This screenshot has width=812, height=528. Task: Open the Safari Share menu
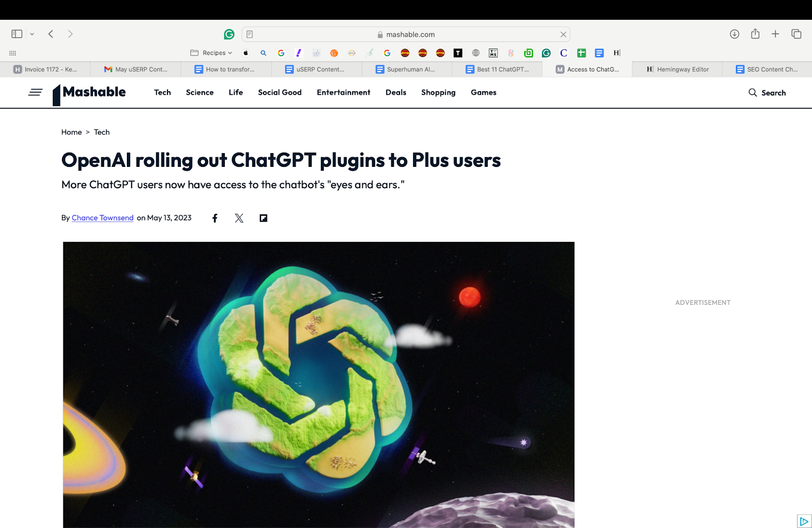tap(755, 33)
